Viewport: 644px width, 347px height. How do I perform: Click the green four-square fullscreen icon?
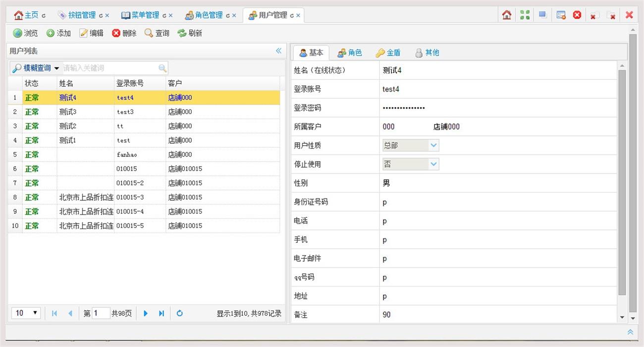[525, 15]
